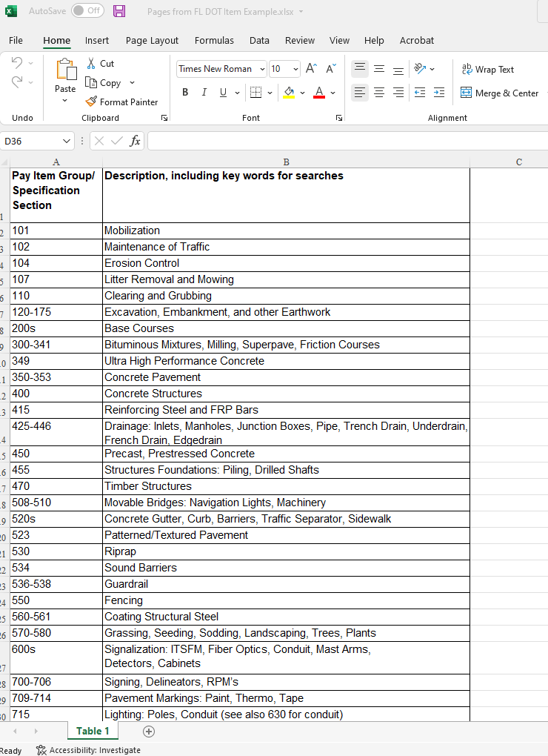548x756 pixels.
Task: Click the Redo arrow icon
Action: [x=17, y=82]
